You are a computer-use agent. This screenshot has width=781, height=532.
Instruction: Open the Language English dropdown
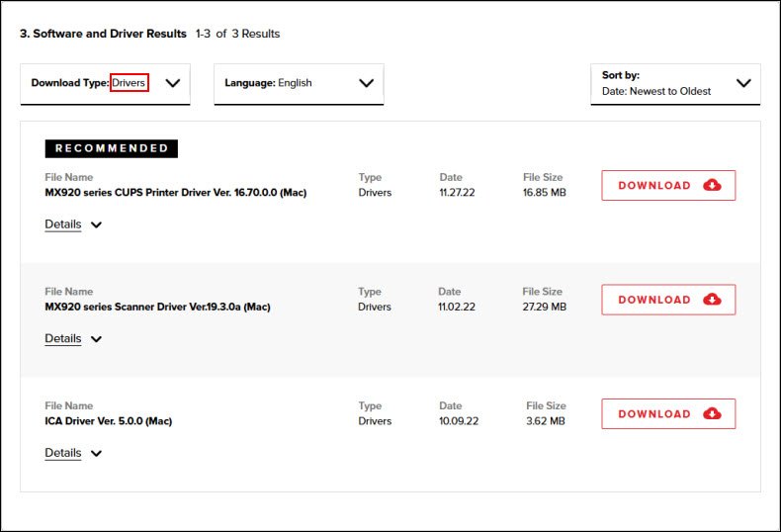coord(299,84)
